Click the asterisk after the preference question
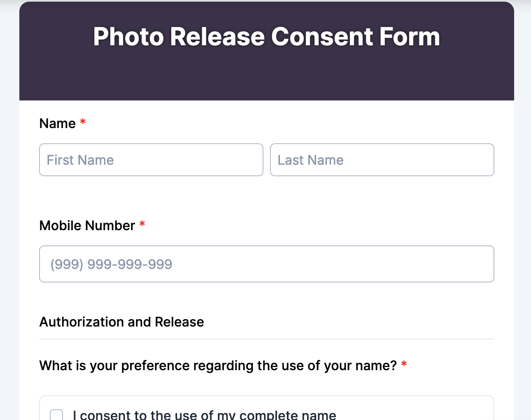 404,364
